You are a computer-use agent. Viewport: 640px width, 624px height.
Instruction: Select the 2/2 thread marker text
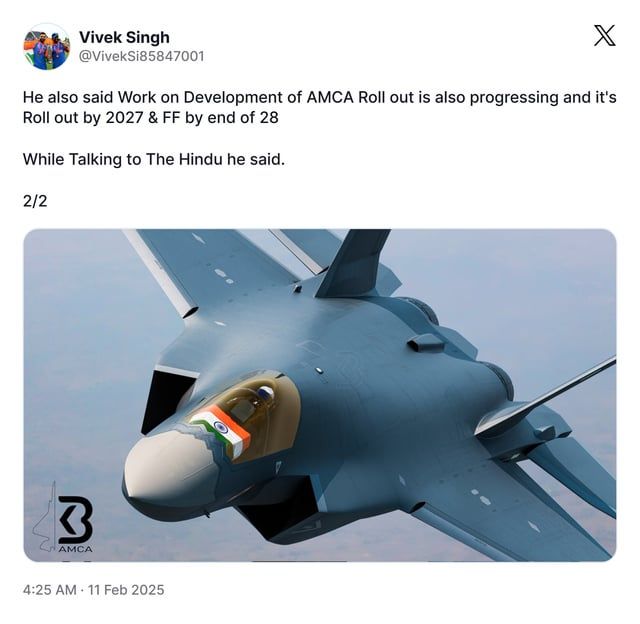(35, 201)
